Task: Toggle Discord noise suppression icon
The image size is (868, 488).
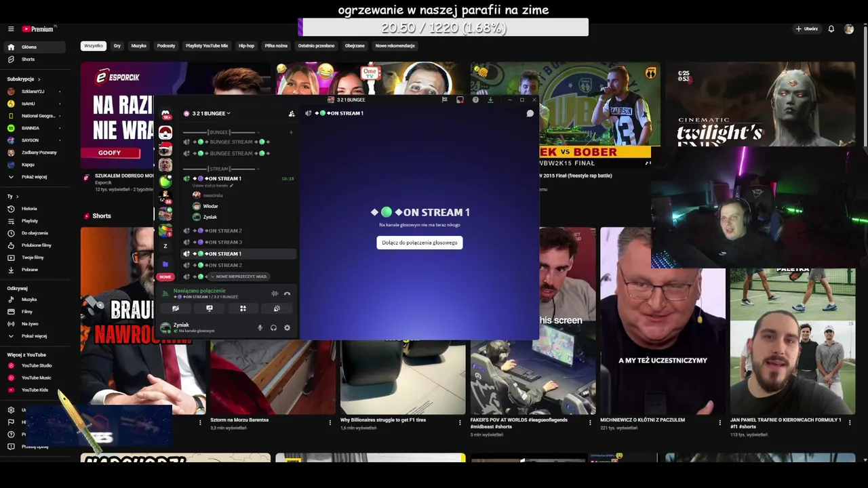Action: (275, 293)
